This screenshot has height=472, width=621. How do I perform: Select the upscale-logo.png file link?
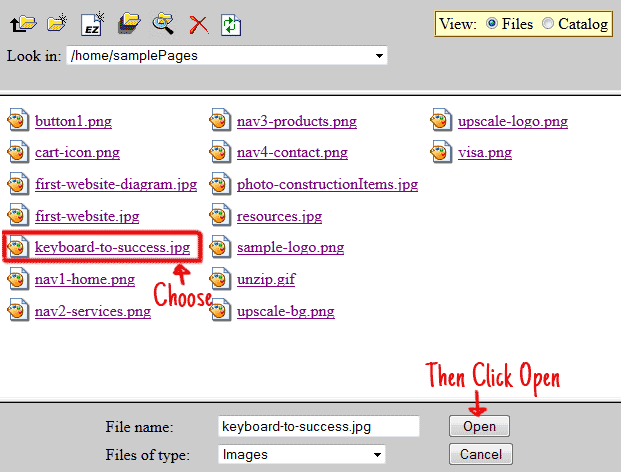coord(513,122)
